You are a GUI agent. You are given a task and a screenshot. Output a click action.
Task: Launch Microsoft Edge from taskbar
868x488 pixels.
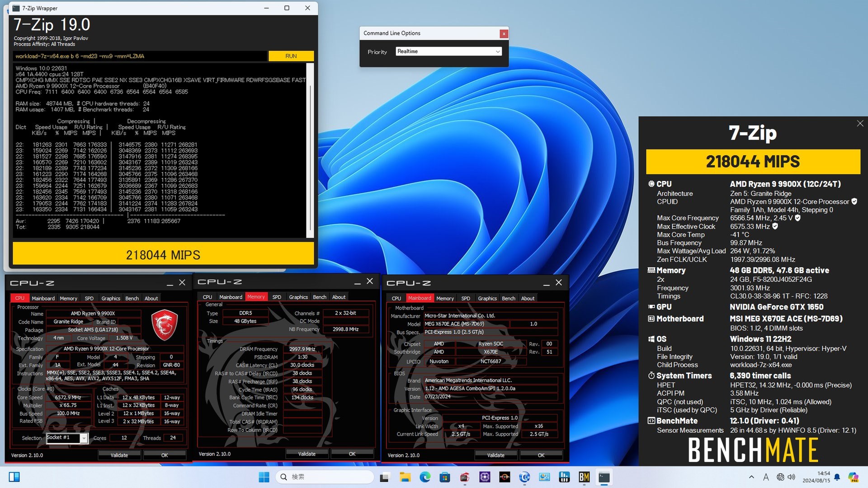click(x=425, y=477)
